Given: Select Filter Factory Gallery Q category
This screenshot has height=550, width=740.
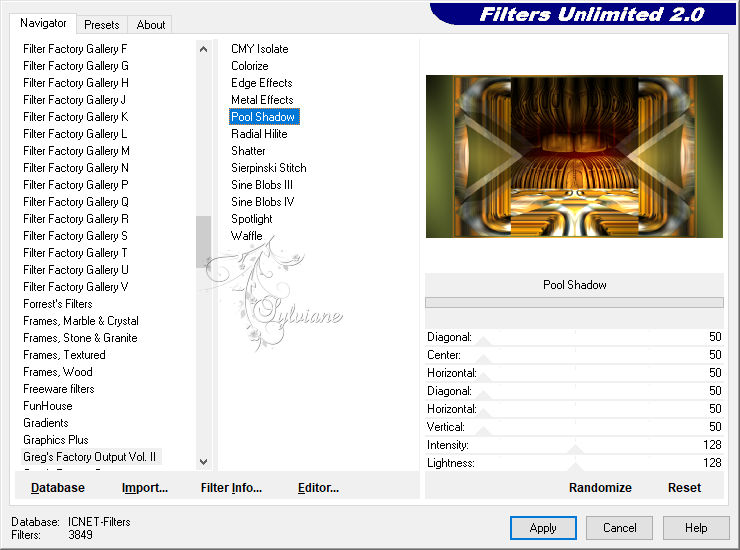Looking at the screenshot, I should (76, 202).
